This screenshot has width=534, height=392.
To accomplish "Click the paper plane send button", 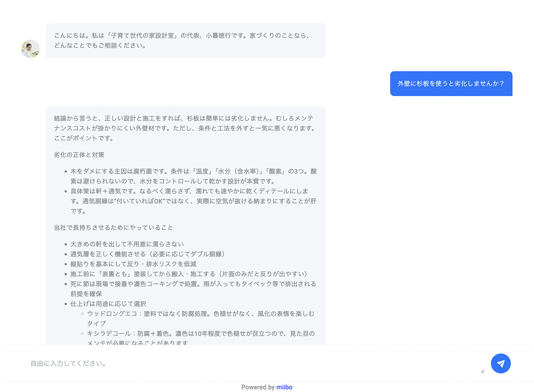I will click(501, 363).
